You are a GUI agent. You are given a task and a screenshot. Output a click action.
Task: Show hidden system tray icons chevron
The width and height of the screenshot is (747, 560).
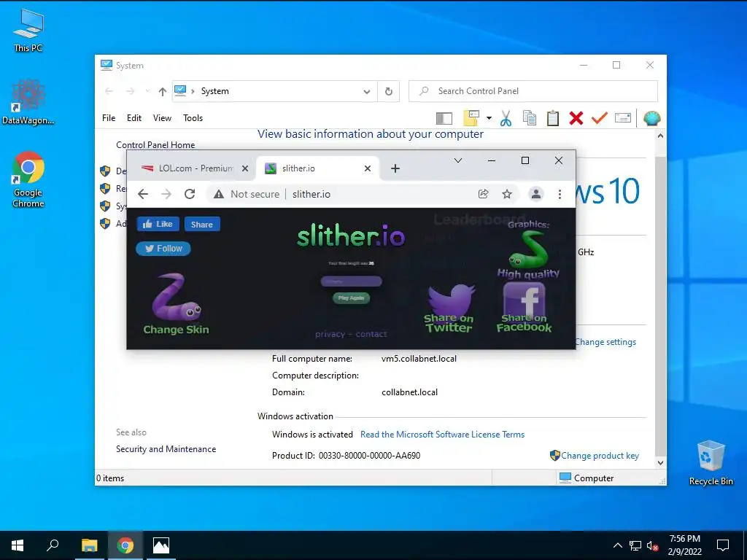617,545
